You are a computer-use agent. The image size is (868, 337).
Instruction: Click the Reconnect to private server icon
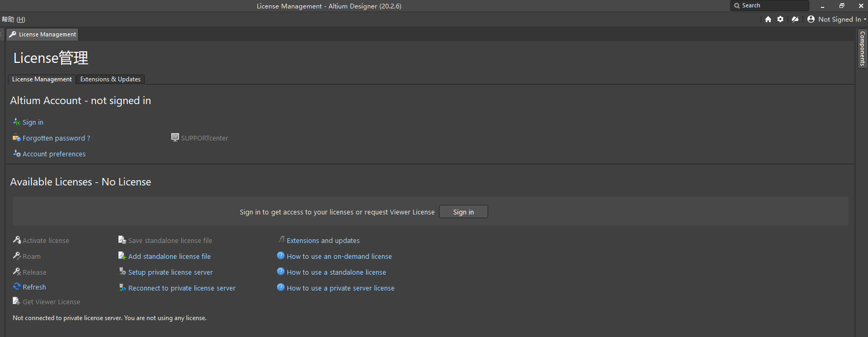click(x=123, y=287)
